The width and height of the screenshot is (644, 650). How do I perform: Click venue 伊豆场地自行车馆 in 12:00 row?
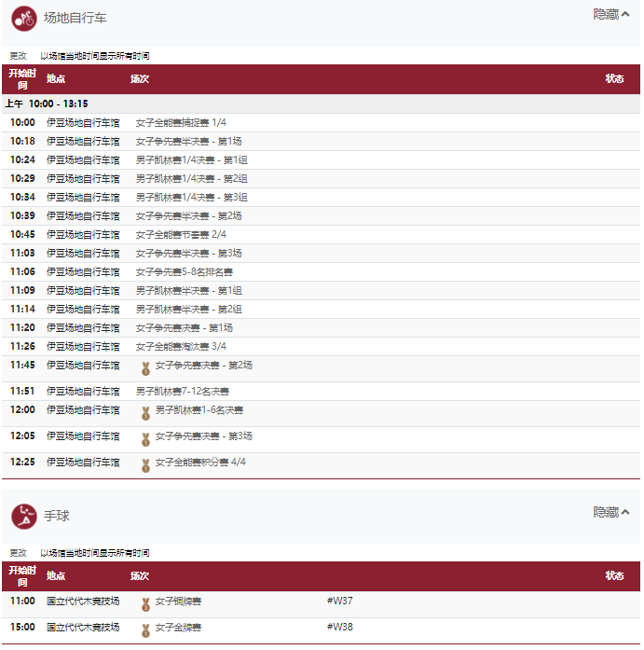pyautogui.click(x=83, y=410)
